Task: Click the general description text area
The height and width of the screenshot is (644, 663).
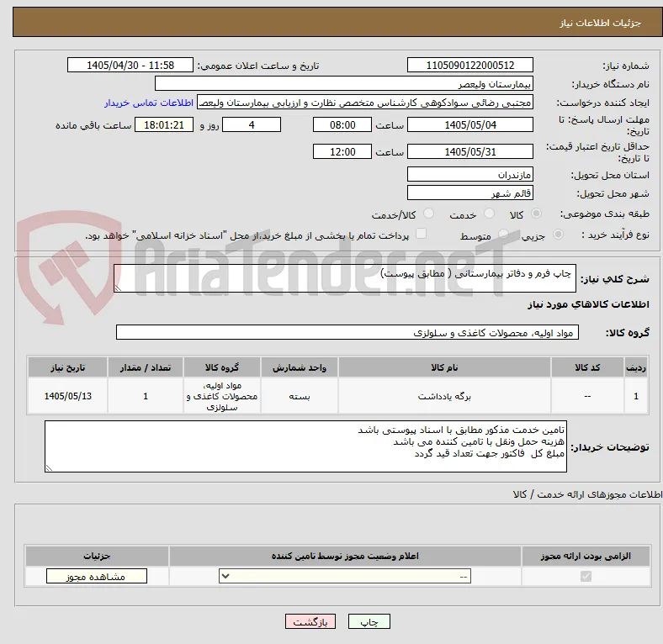Action: [345, 278]
